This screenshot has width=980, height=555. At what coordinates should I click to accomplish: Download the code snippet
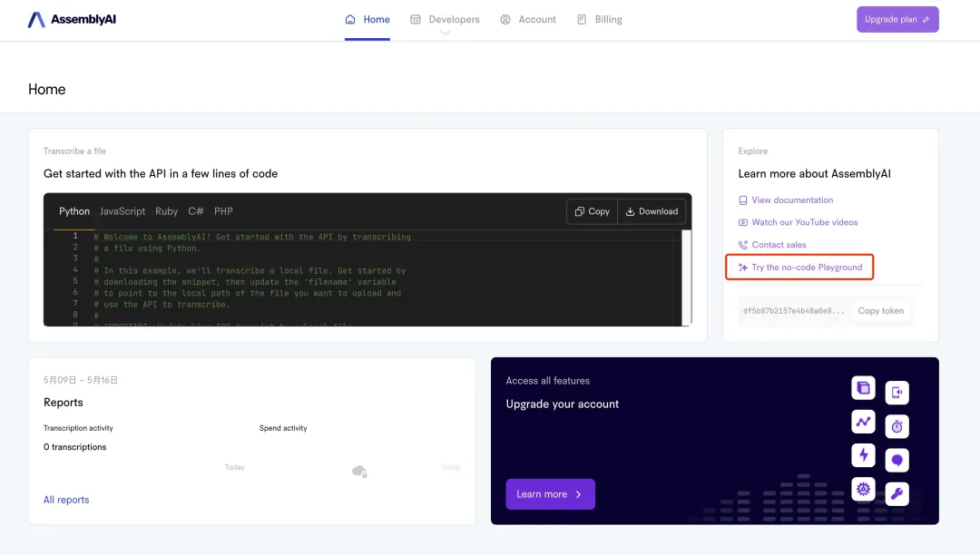(652, 211)
